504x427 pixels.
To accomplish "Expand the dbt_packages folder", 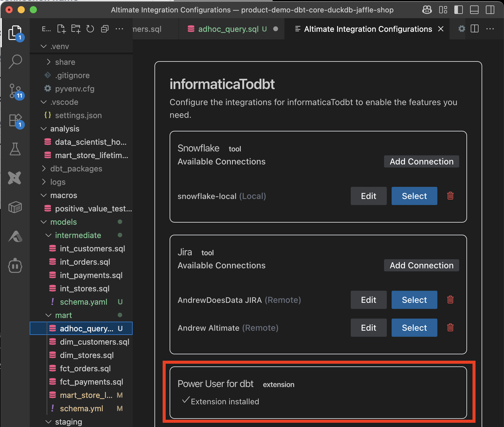I will [x=81, y=169].
